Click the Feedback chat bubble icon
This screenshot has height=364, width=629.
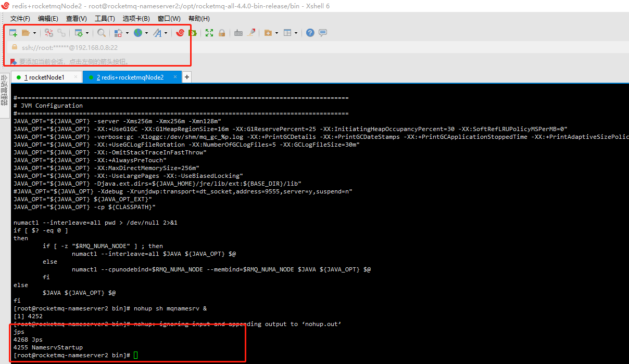pos(323,33)
